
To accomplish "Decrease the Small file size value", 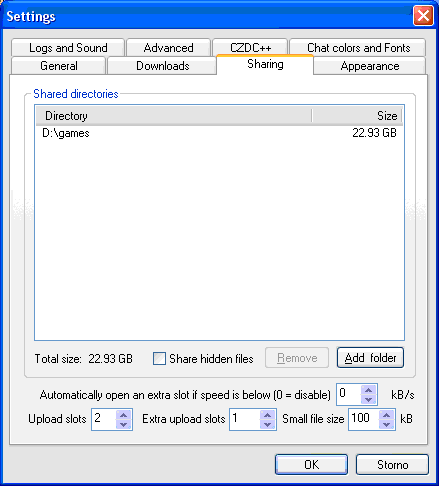I will tap(386, 424).
